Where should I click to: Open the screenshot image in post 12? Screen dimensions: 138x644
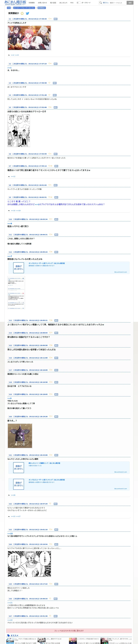(16, 292)
